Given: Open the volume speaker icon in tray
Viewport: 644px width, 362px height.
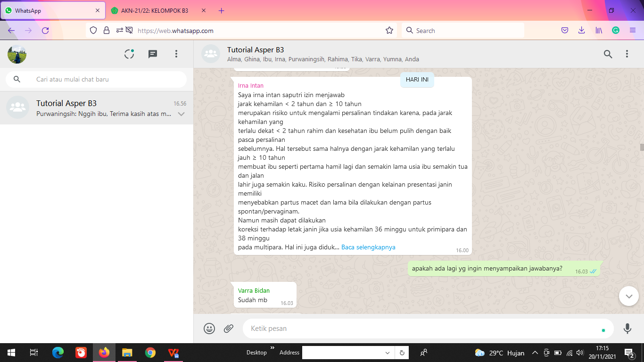Looking at the screenshot, I should click(x=580, y=353).
